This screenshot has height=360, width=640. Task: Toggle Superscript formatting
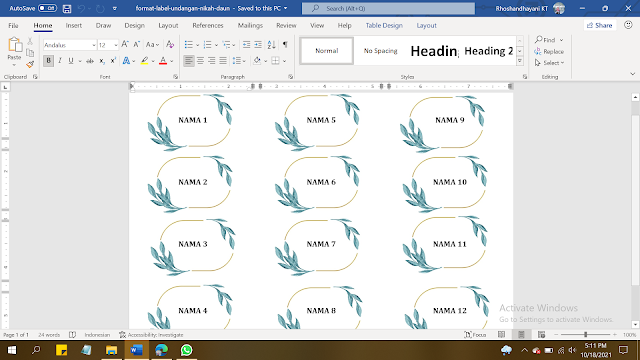[x=113, y=61]
